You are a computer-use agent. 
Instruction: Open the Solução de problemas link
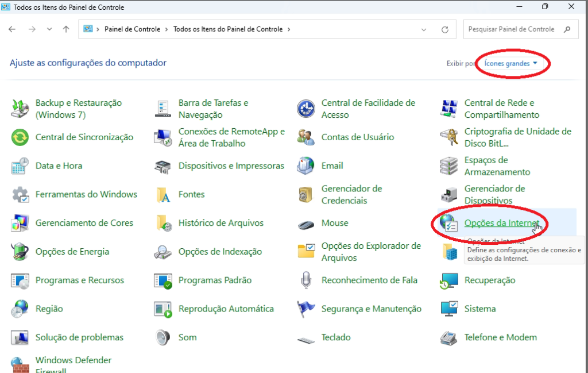click(79, 337)
